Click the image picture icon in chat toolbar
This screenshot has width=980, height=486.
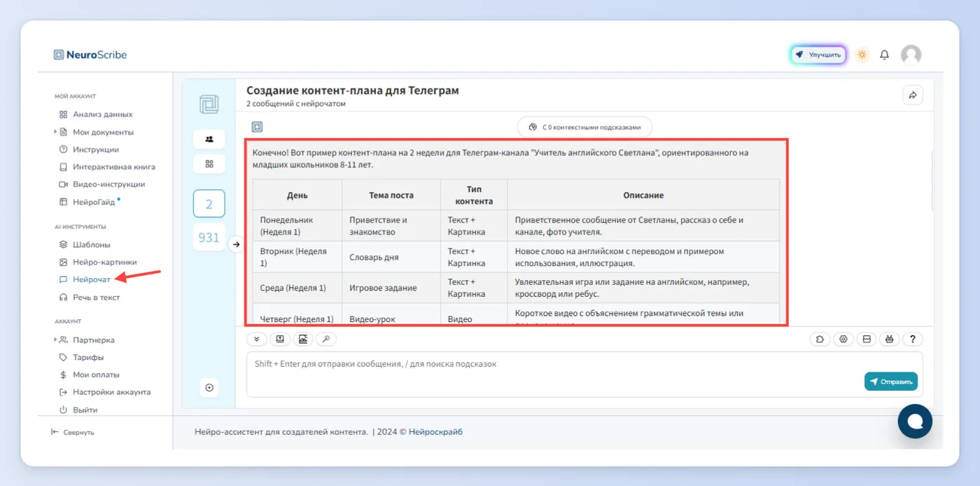click(x=303, y=339)
